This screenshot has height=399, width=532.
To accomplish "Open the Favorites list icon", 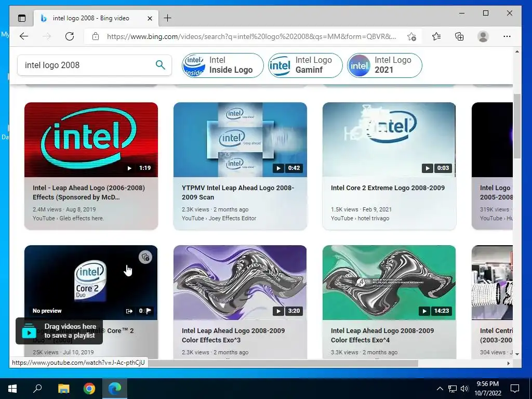I will [x=436, y=36].
